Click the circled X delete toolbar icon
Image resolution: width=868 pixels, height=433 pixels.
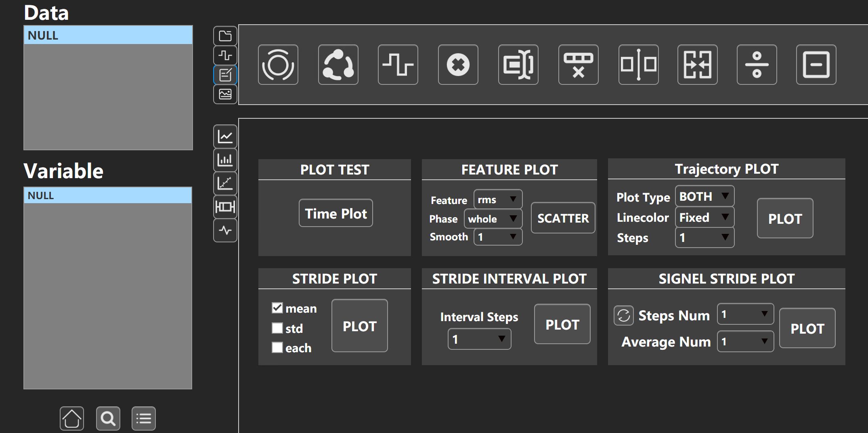(x=458, y=65)
